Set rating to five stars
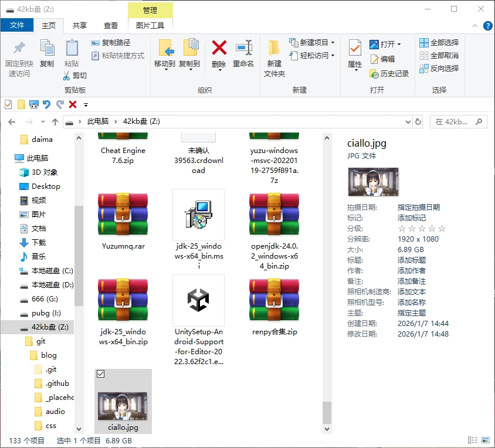 point(442,228)
